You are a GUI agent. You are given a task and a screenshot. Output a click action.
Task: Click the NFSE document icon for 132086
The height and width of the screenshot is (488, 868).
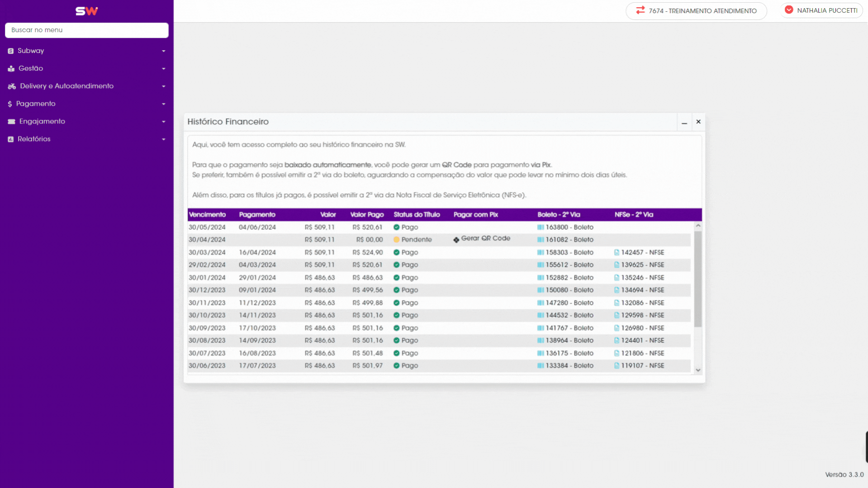617,303
